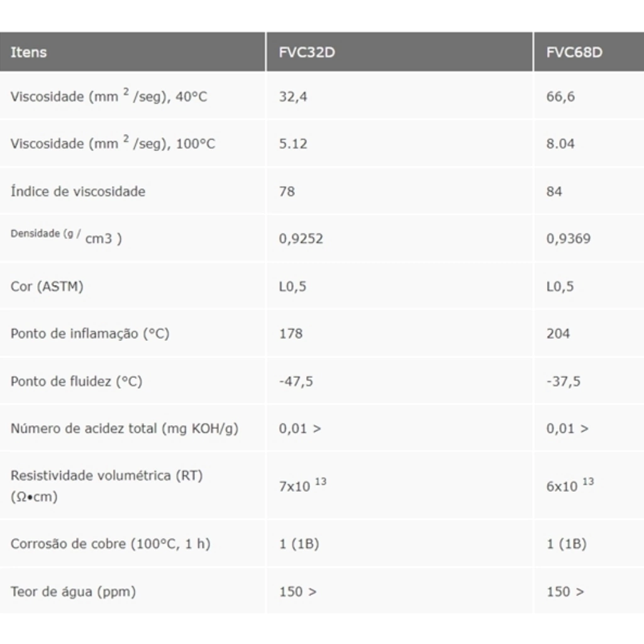Select the FVC32D column header
This screenshot has width=644, height=644.
(x=307, y=52)
